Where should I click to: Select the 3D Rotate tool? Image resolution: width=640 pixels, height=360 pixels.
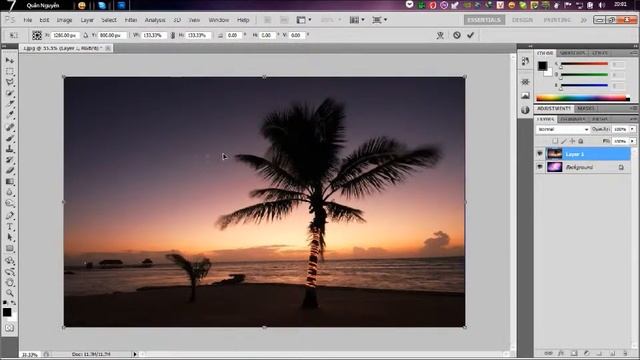coord(10,260)
